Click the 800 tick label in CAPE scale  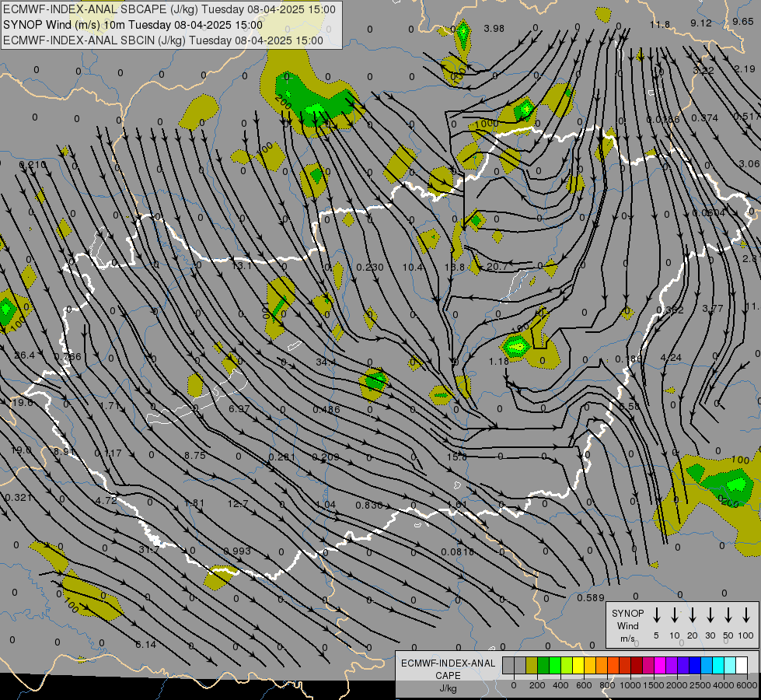607,685
